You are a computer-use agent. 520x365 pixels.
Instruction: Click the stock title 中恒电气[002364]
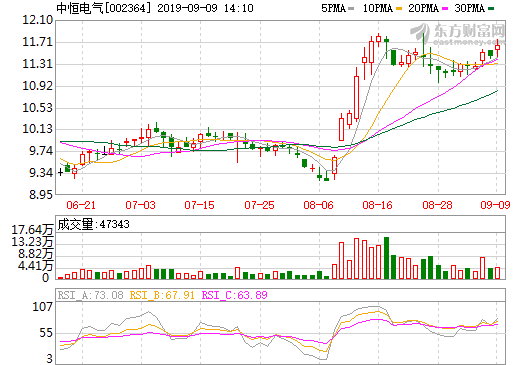(x=104, y=8)
